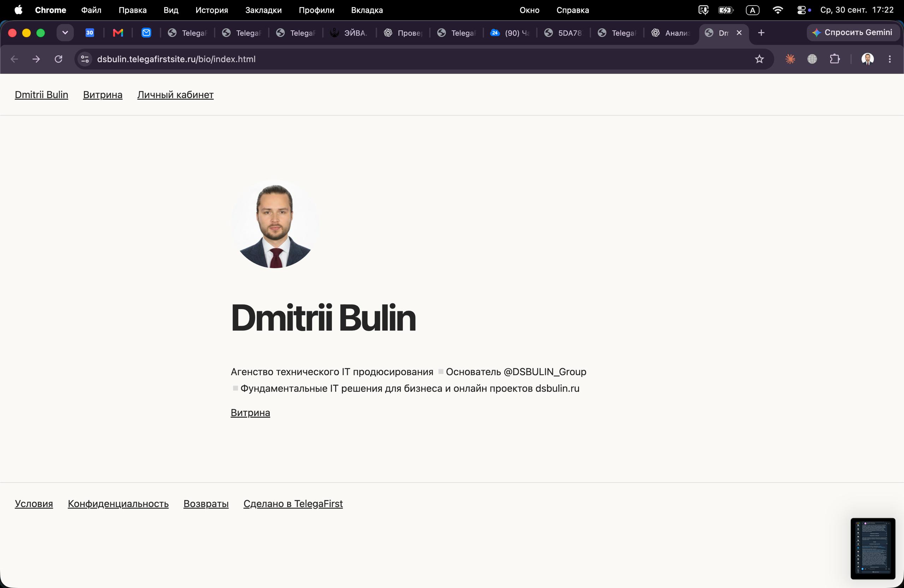Bookmark this page with star icon

click(x=759, y=59)
